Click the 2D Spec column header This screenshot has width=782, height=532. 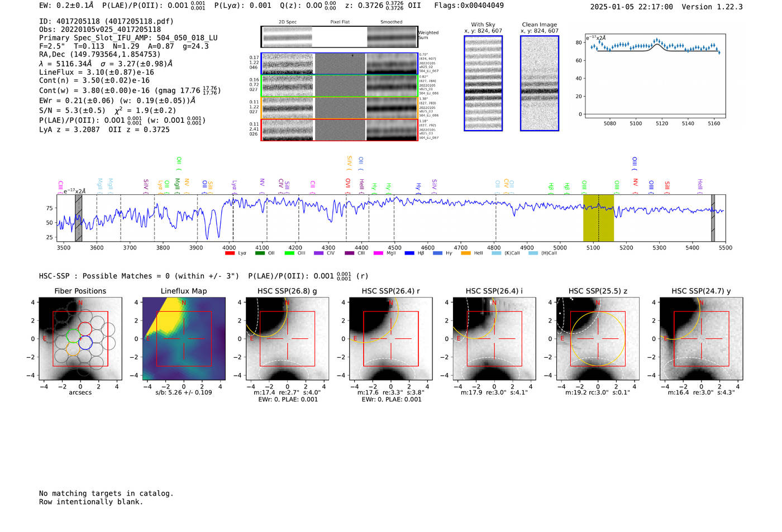point(288,22)
